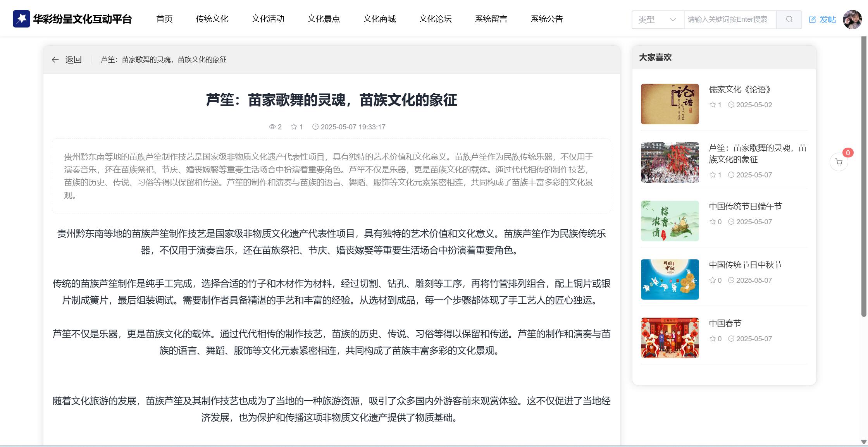Click the keyword search input field
Screen dimensions: 868x447
730,19
